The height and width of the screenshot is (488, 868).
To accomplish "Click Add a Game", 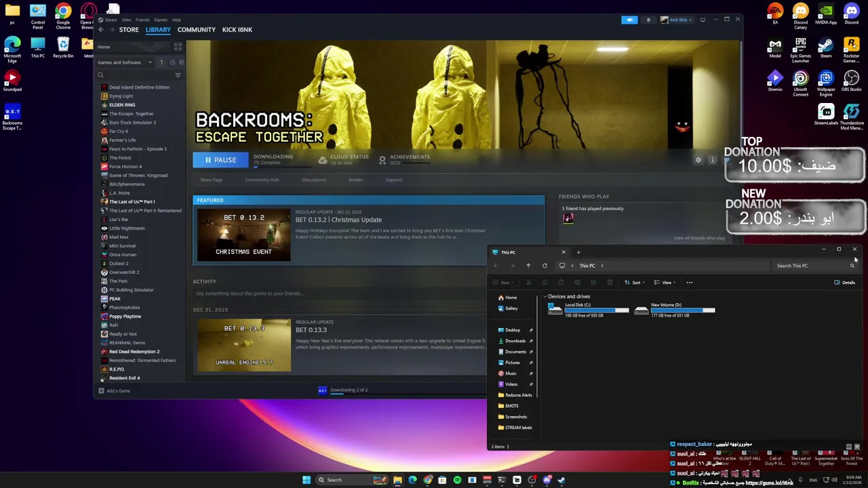I will [114, 391].
